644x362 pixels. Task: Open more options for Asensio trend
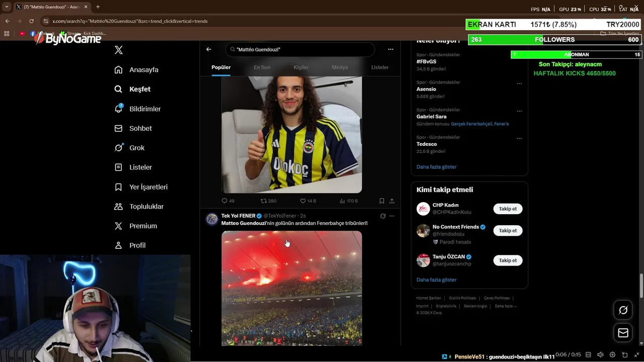click(519, 83)
